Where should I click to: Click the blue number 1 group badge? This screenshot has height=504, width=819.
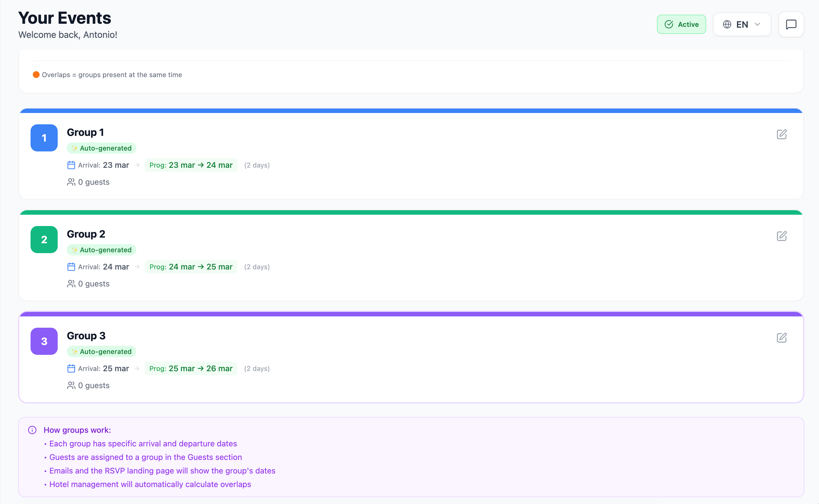(44, 138)
